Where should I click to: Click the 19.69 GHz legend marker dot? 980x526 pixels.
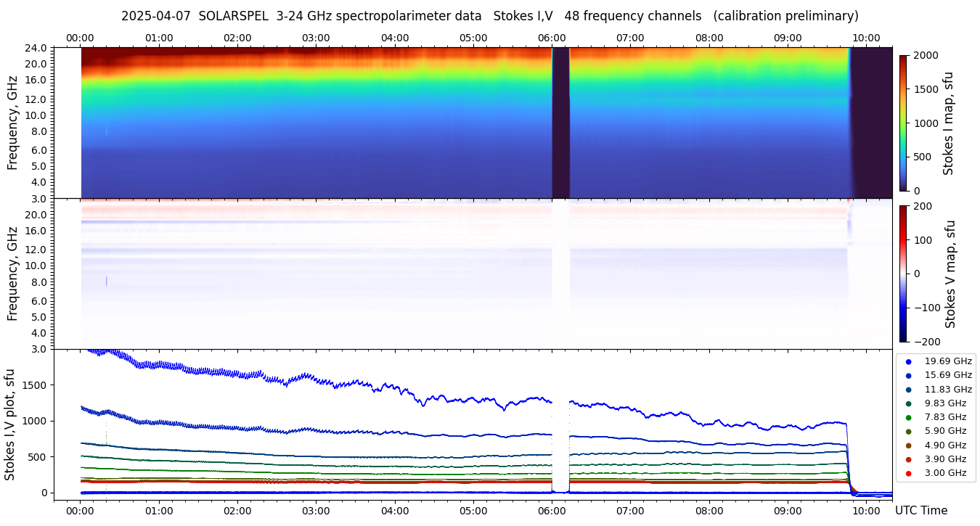[908, 361]
